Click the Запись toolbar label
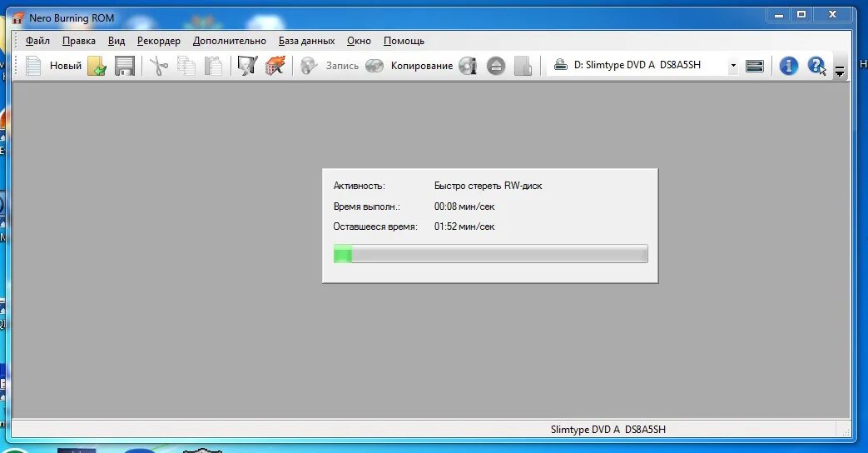 coord(342,66)
